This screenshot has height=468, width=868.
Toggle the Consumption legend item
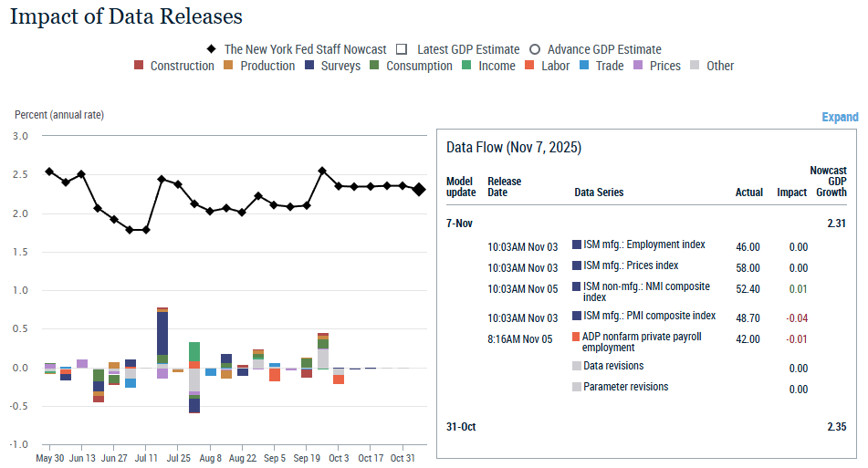(375, 66)
